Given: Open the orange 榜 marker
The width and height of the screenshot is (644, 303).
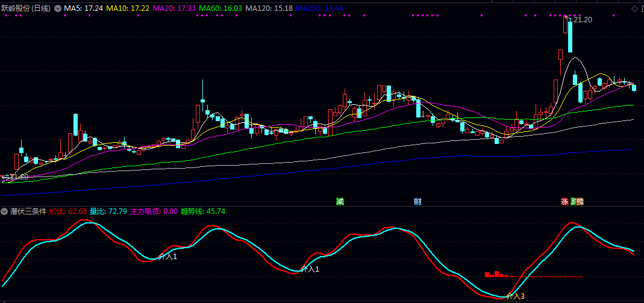Looking at the screenshot, I should pyautogui.click(x=580, y=201).
